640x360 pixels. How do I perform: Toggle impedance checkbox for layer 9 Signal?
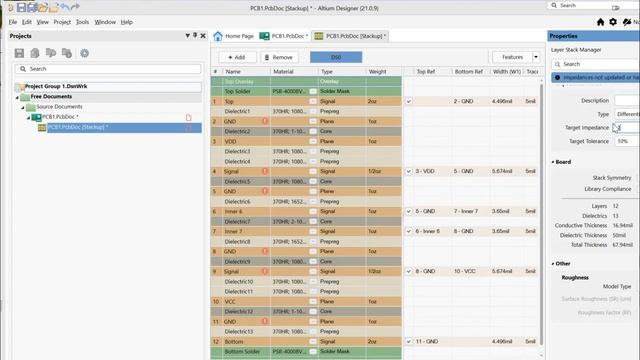tap(409, 271)
